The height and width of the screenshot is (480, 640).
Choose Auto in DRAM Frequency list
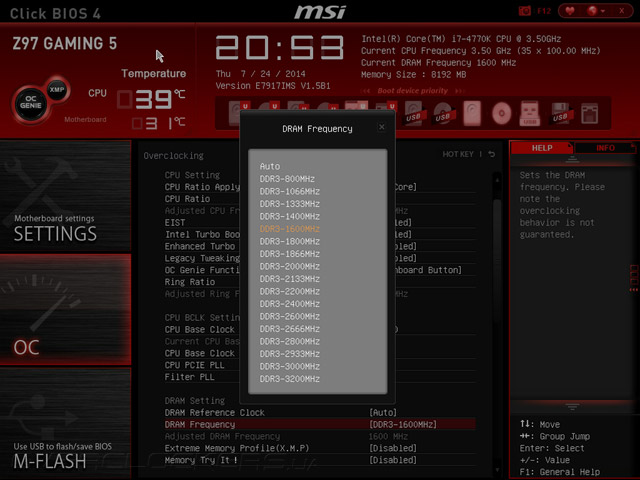[270, 166]
